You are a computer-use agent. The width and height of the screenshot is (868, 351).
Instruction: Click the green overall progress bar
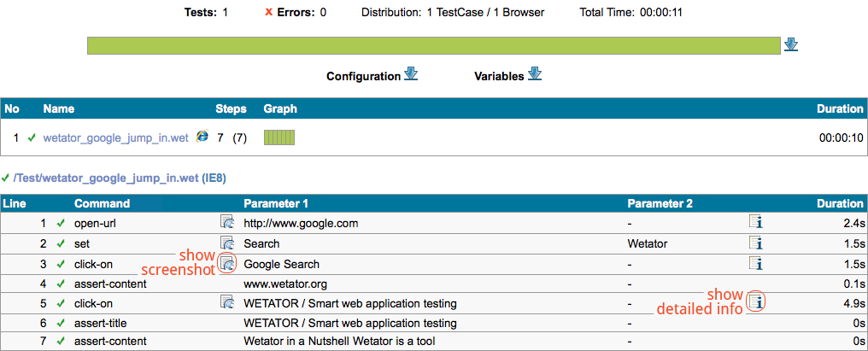pos(433,45)
